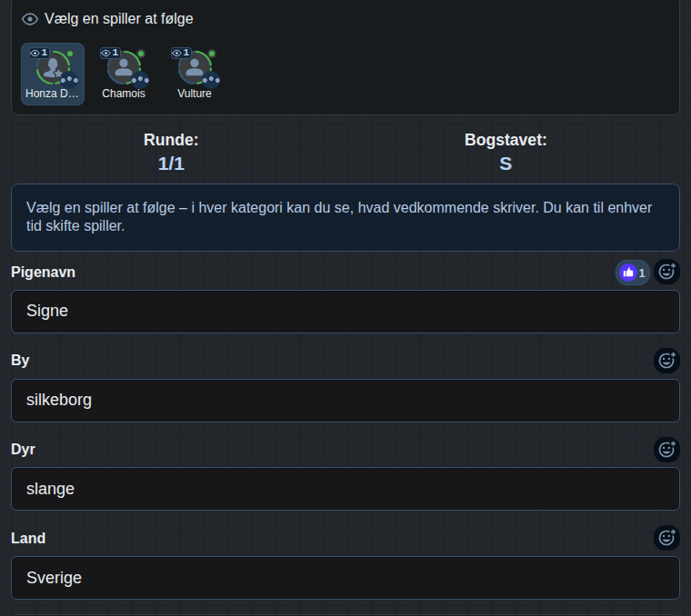
Task: Click the Dyr field containing slange
Action: click(345, 489)
